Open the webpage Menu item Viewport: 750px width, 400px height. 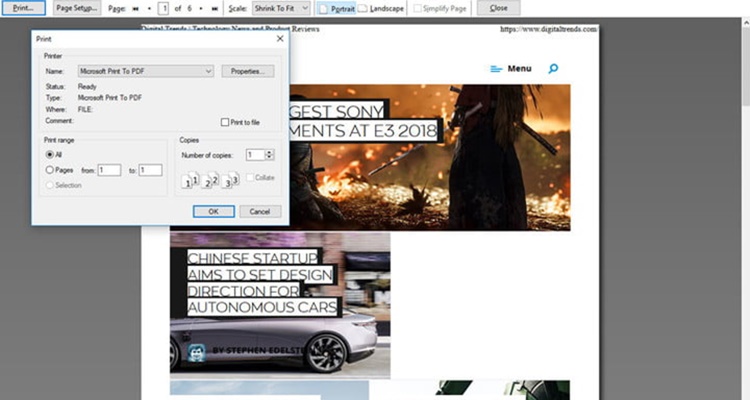coord(510,69)
